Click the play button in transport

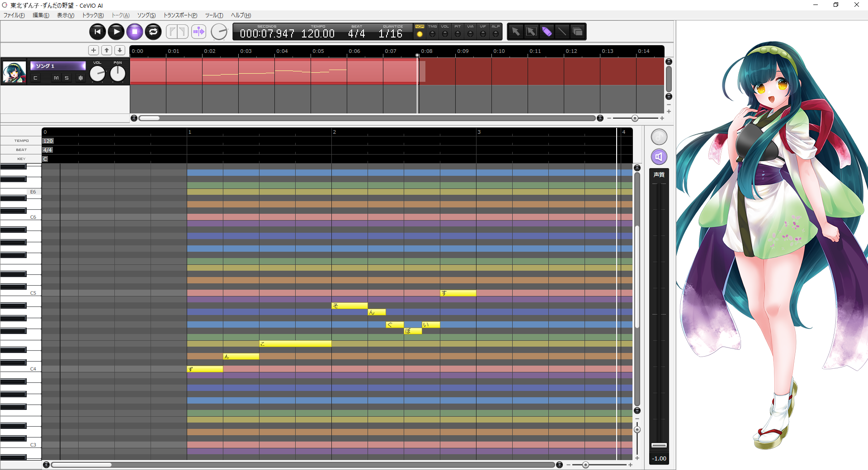(116, 32)
